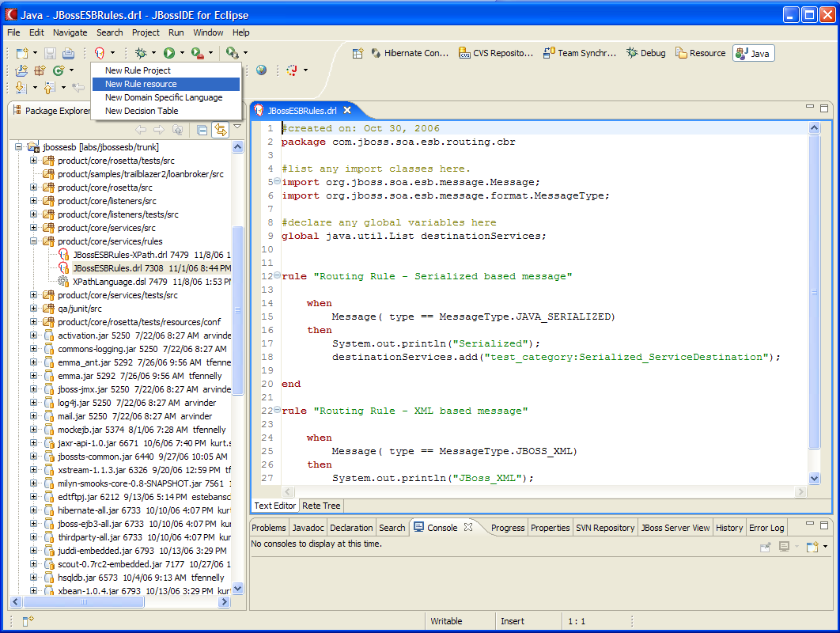Click the fast view icon in status bar

point(28,620)
